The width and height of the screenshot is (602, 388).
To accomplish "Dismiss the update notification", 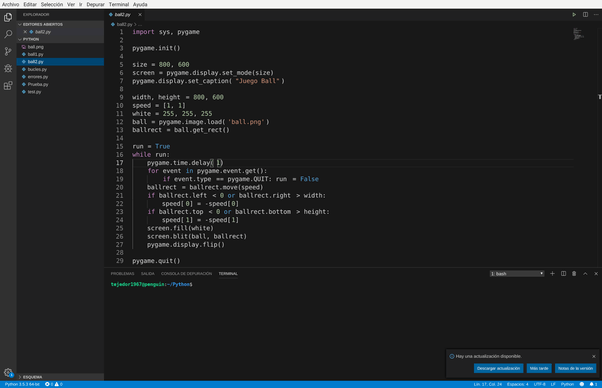I will pos(594,357).
